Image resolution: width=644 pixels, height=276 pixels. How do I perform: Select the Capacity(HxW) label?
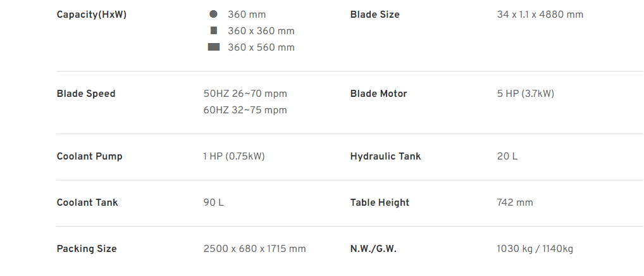[x=92, y=15]
